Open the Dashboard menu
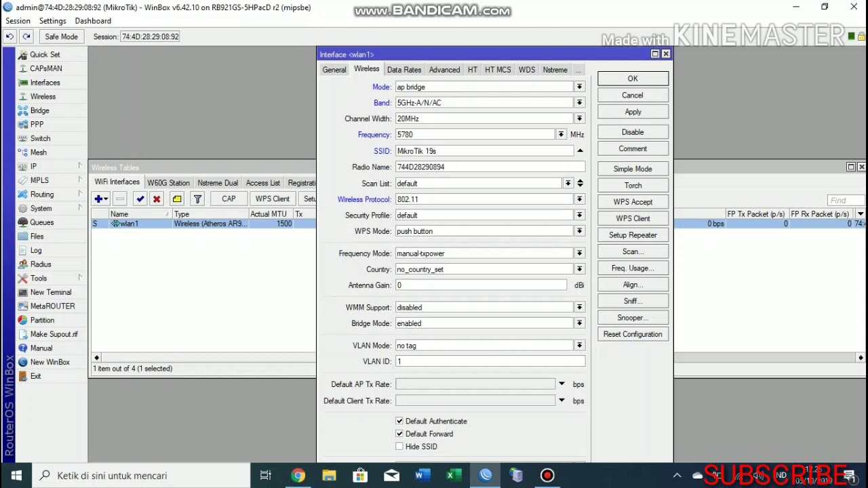 tap(93, 21)
